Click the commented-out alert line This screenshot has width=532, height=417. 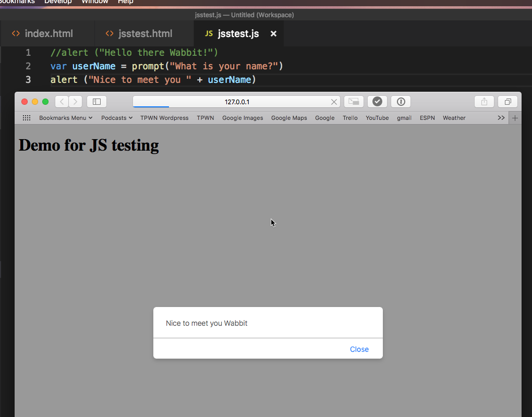tap(135, 53)
